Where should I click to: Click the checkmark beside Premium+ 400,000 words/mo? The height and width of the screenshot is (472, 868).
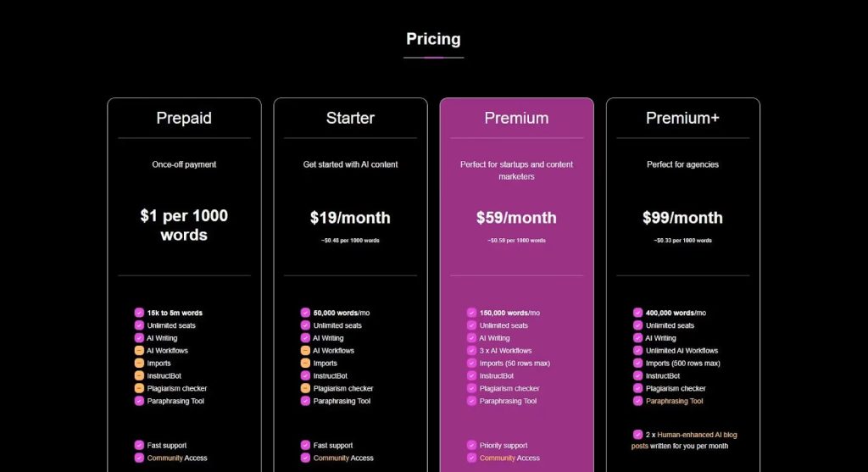point(637,313)
